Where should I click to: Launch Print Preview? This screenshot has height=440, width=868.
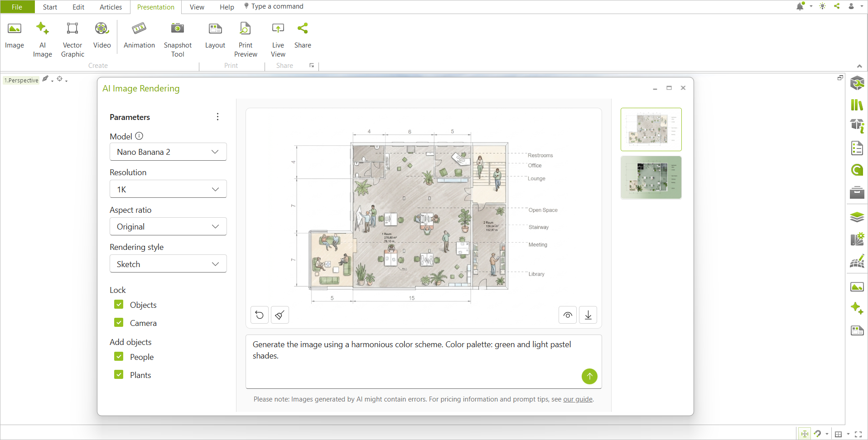[x=246, y=39]
